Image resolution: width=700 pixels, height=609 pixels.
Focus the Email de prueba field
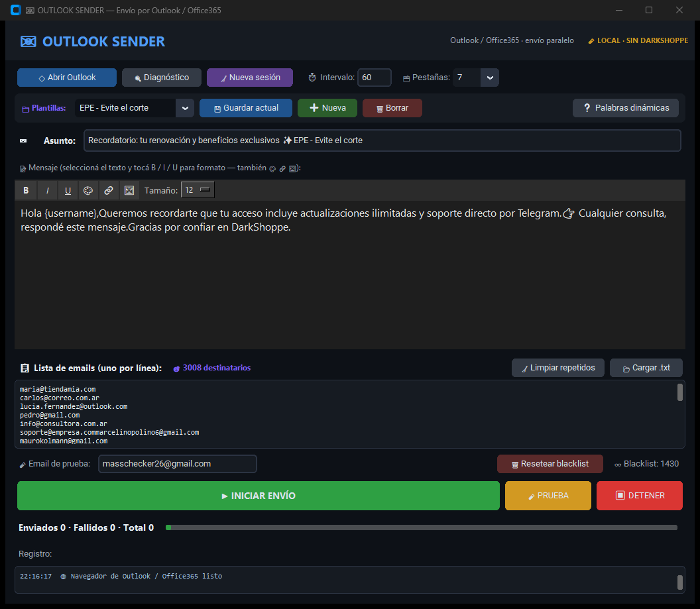[x=178, y=464]
